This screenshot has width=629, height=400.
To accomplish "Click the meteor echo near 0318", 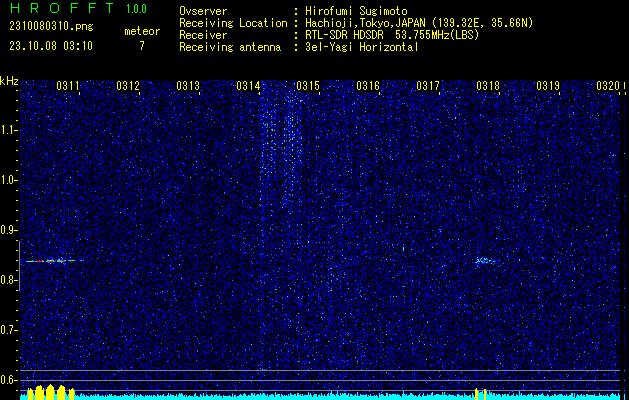I will [483, 261].
